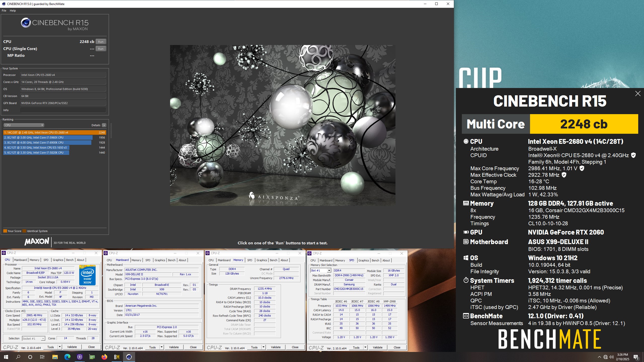Open the File menu in Cinebench

tap(4, 11)
